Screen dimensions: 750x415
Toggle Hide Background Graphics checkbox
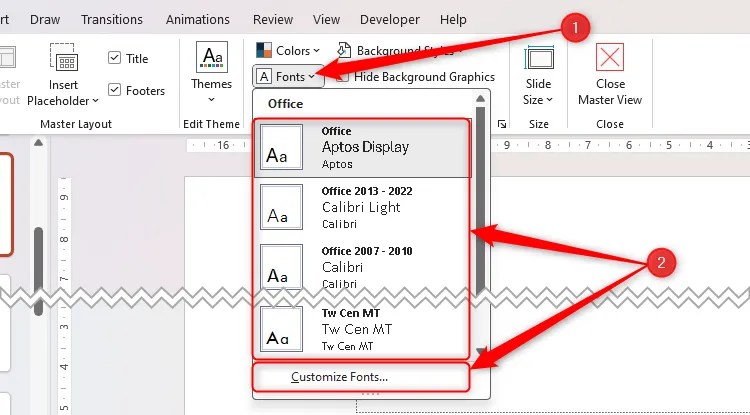(342, 77)
